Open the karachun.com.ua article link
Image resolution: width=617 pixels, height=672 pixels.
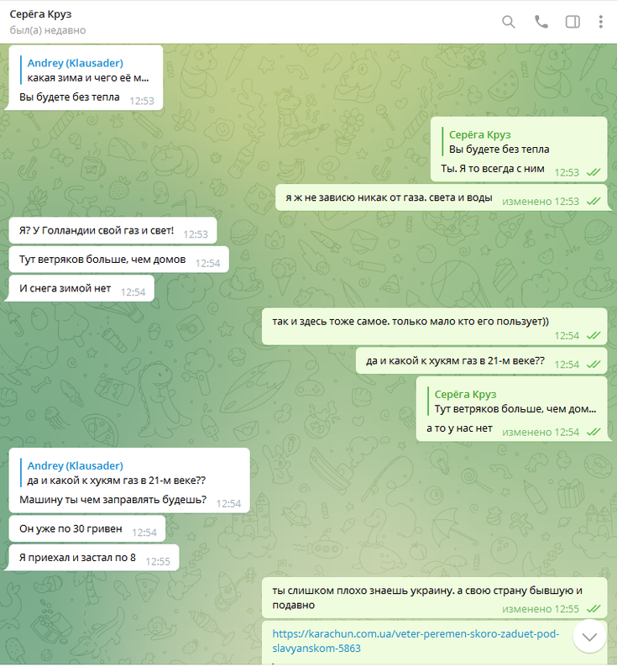(416, 641)
